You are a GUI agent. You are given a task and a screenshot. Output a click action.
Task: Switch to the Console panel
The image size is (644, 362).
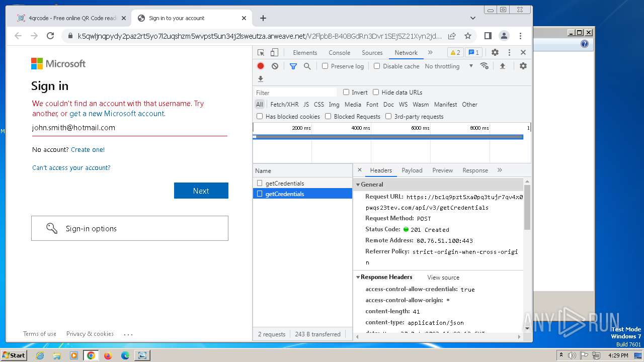click(340, 52)
